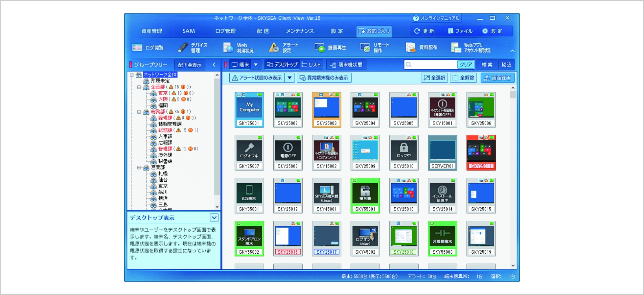The height and width of the screenshot is (295, 644).
Task: Open 資料配布 document distribution
Action: 421,48
